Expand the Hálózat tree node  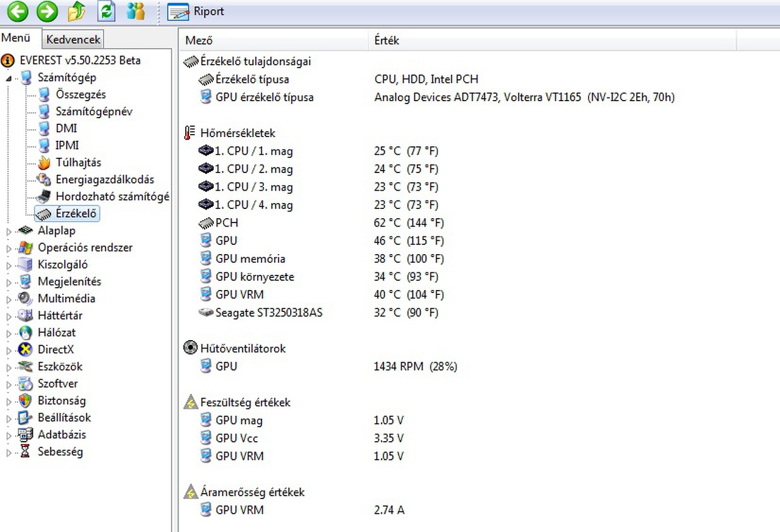click(x=9, y=333)
